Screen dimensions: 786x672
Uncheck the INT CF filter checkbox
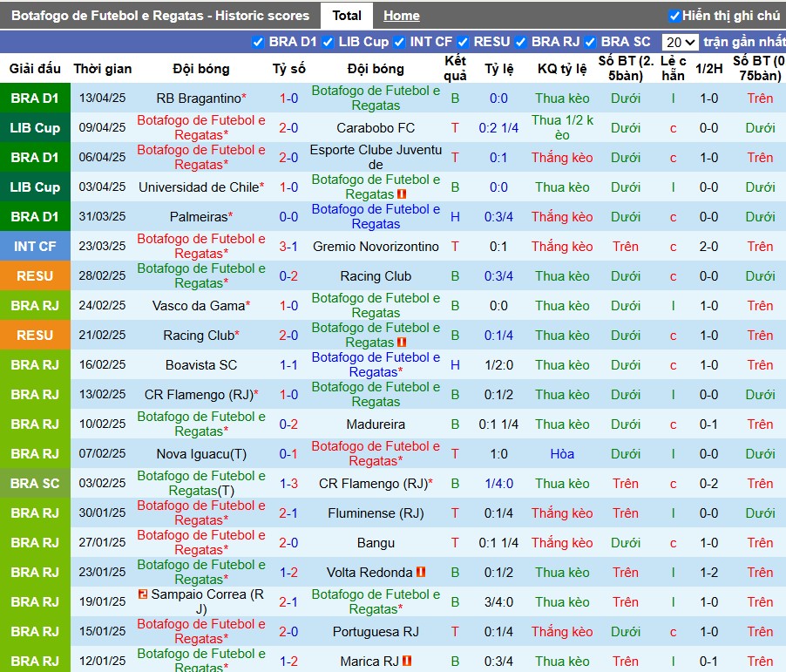click(399, 42)
